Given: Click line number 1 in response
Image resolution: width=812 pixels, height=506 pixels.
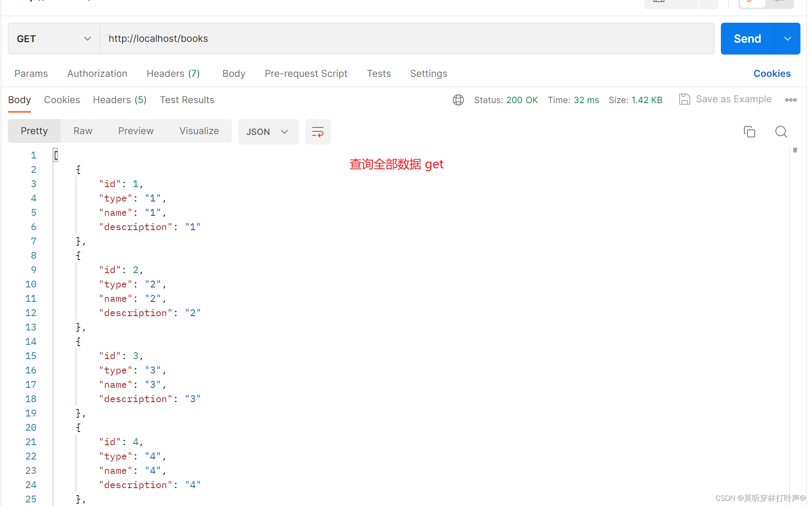Looking at the screenshot, I should [33, 155].
